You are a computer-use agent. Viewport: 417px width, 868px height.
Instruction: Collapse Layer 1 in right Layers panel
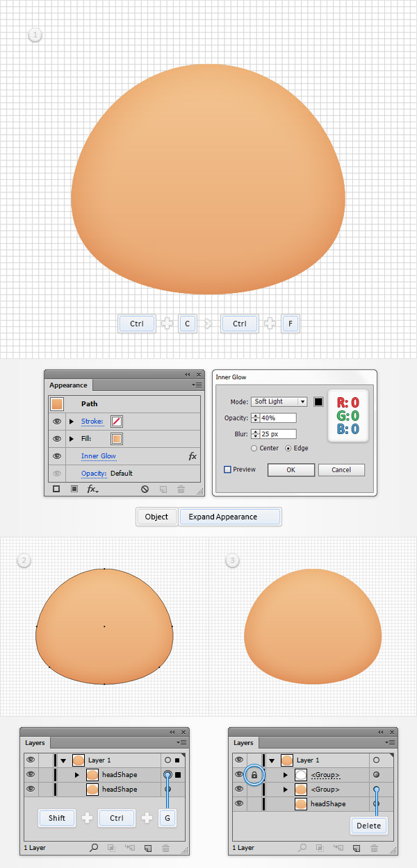pyautogui.click(x=272, y=760)
